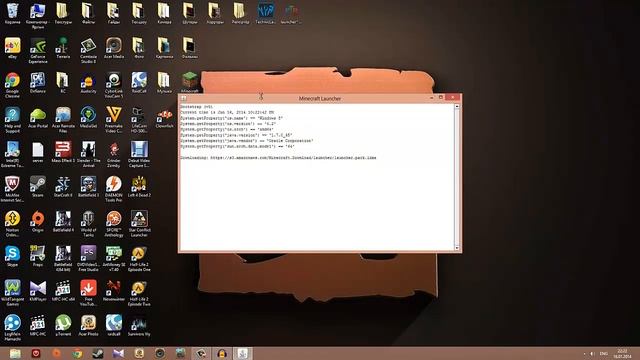Screen dimensions: 640x360
Task: Open the server file on desktop
Action: (x=38, y=152)
